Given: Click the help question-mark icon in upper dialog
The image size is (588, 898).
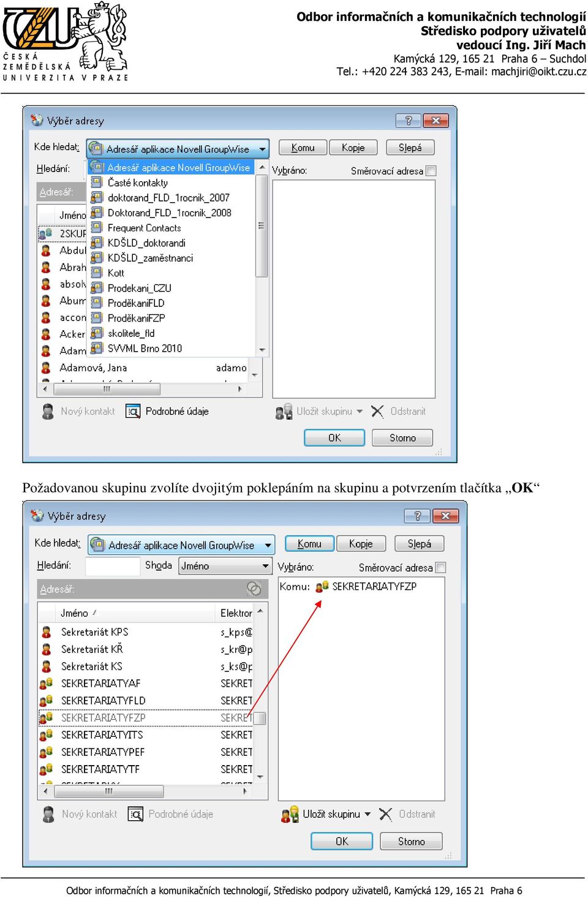Looking at the screenshot, I should click(409, 121).
